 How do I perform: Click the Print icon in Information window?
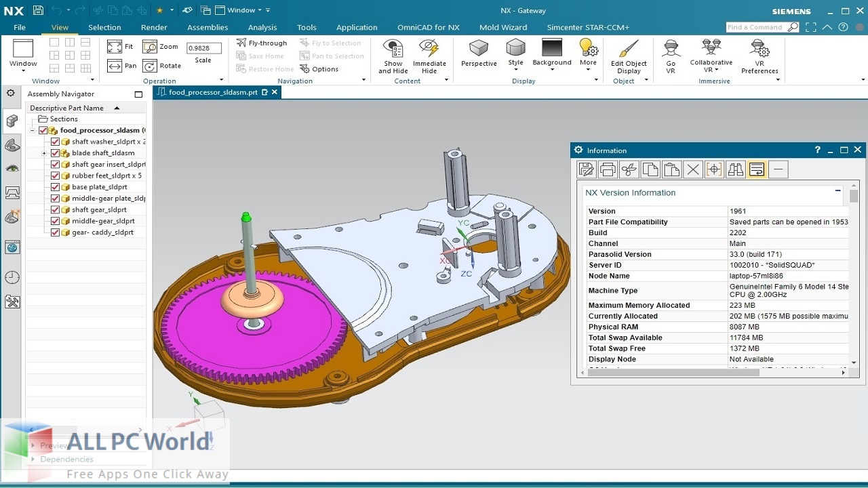pos(608,169)
